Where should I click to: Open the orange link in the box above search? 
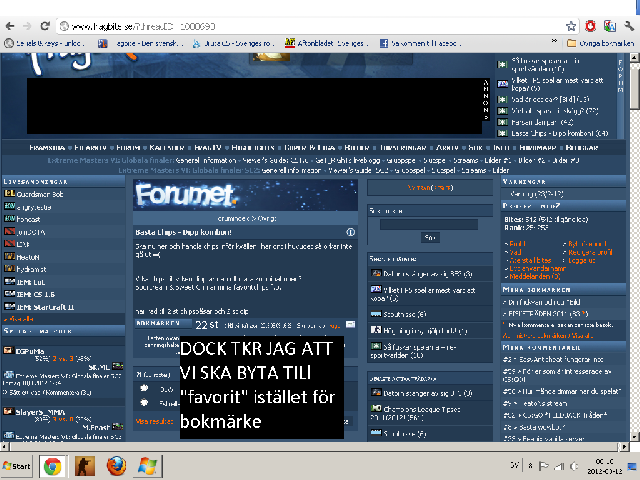430,188
